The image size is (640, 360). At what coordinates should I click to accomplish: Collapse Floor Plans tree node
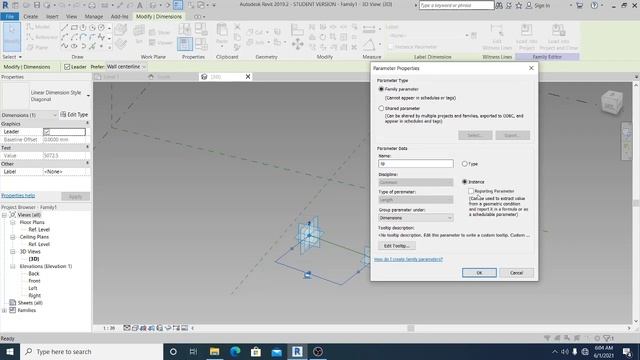click(x=13, y=222)
